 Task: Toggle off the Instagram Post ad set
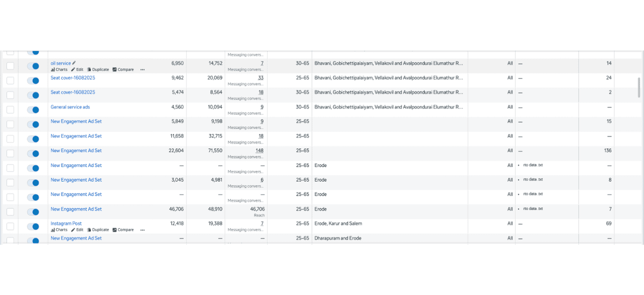pos(33,226)
